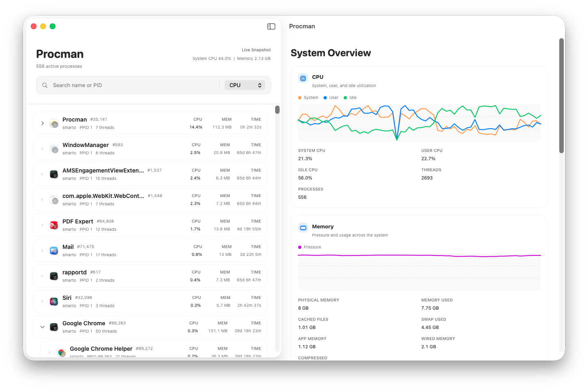Screen dimensions: 588x391
Task: Click the search magnifier icon
Action: [45, 85]
